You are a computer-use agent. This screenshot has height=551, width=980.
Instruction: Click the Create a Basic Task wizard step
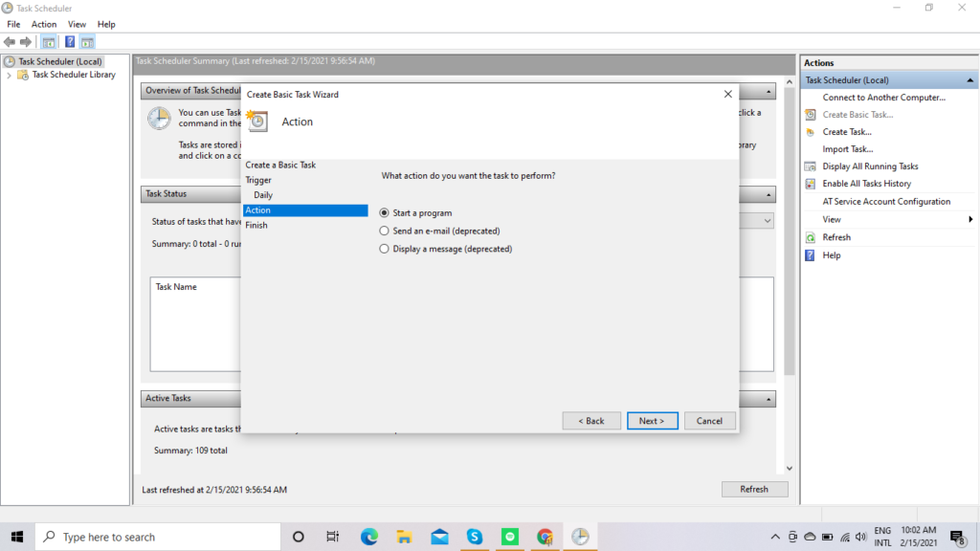(x=280, y=165)
